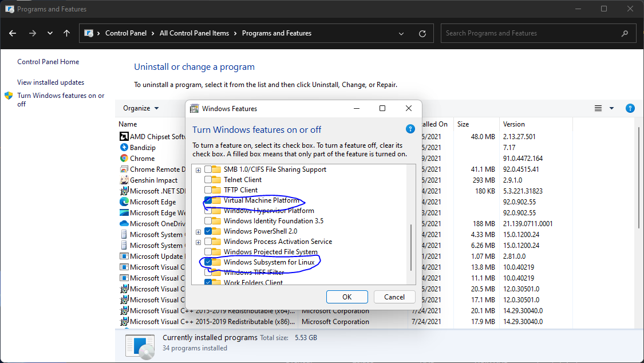644x363 pixels.
Task: Open the address bar history dropdown
Action: click(401, 34)
